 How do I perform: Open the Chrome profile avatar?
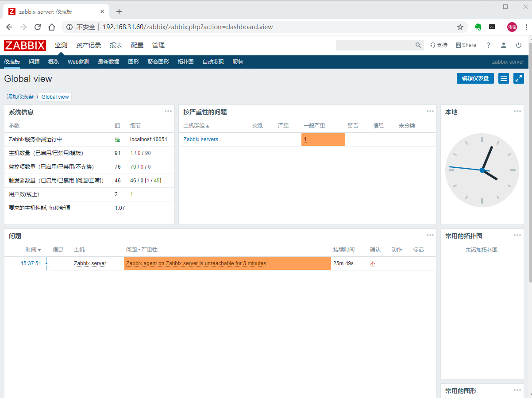coord(512,27)
